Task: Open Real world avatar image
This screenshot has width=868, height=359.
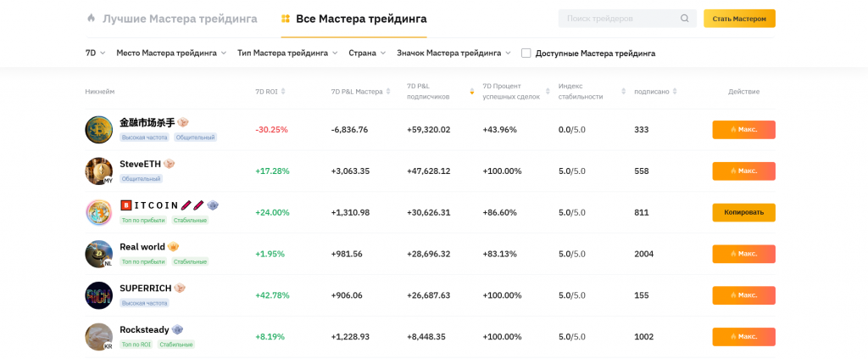Action: pos(99,254)
